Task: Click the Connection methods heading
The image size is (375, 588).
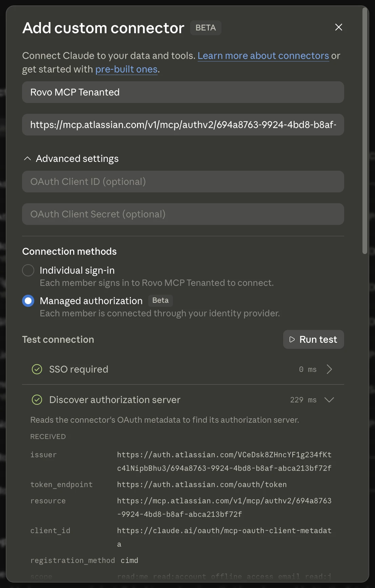Action: tap(69, 251)
